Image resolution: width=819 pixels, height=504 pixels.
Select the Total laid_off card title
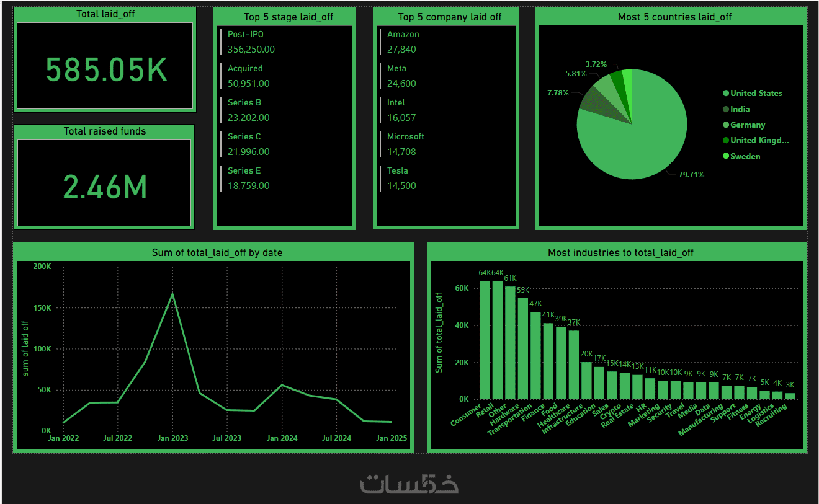(x=105, y=14)
